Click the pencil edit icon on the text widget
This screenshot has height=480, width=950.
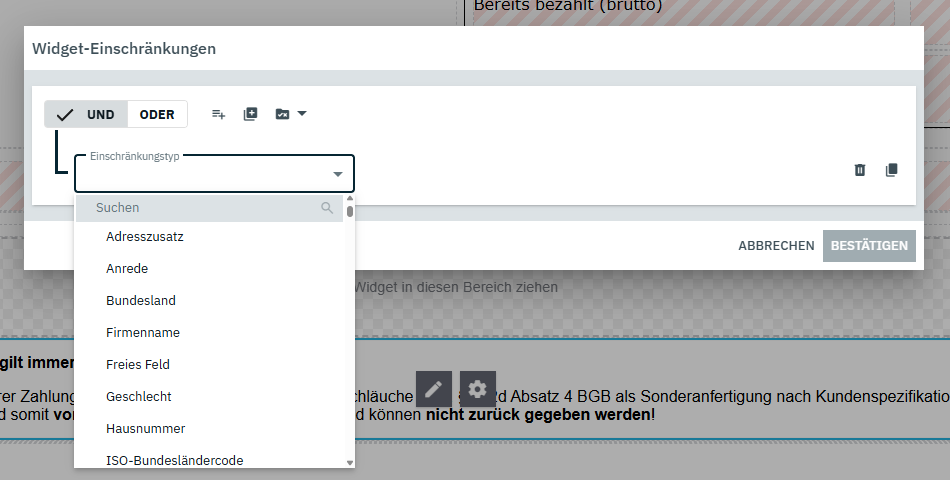coord(433,388)
